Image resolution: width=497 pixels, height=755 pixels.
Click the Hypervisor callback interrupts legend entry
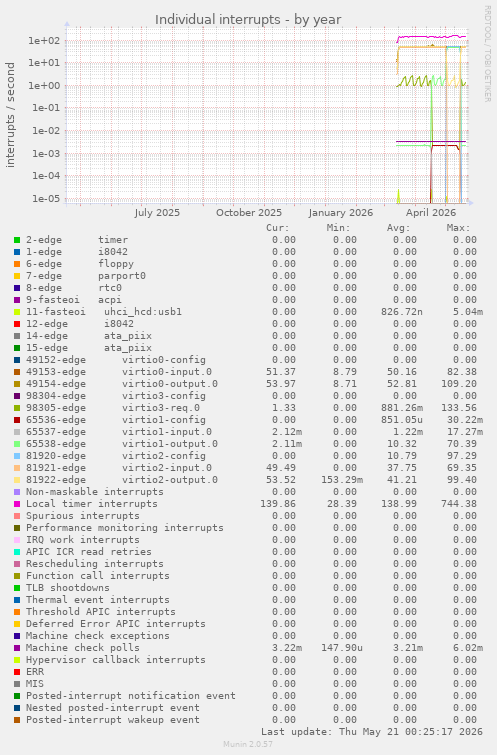pos(116,660)
